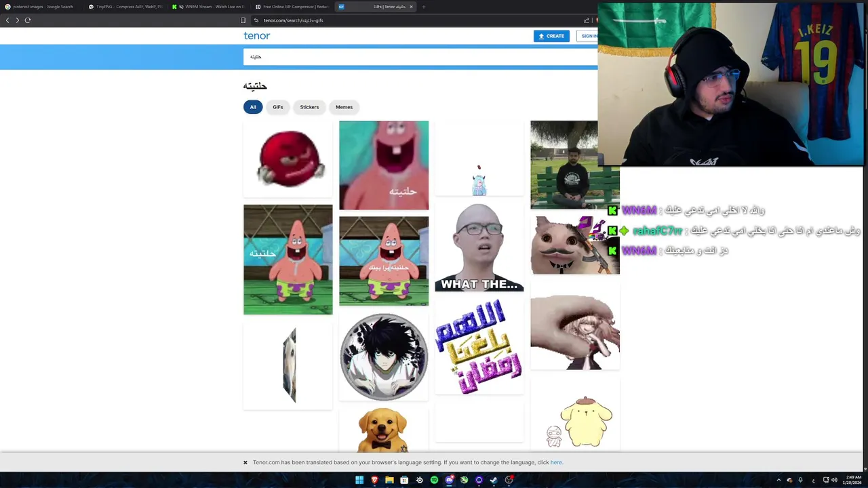This screenshot has width=868, height=488.
Task: Switch to the TinyPNG tab
Action: click(125, 7)
